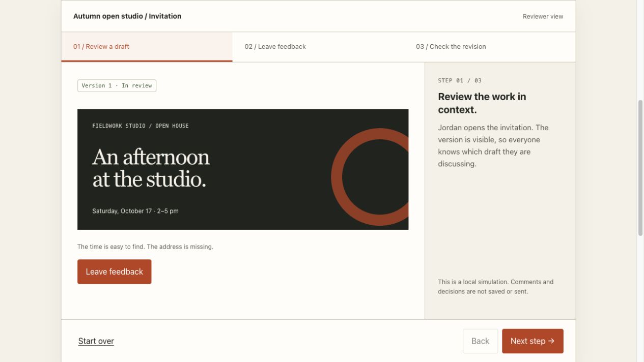Click the 'Review the work in context.' heading
644x362 pixels.
482,103
